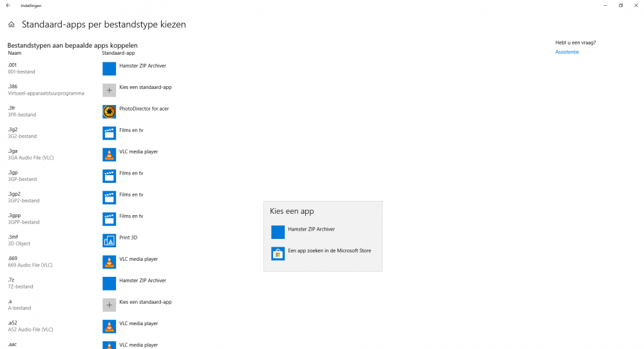Change Print 3D default app label
The width and height of the screenshot is (644, 349).
click(x=128, y=238)
